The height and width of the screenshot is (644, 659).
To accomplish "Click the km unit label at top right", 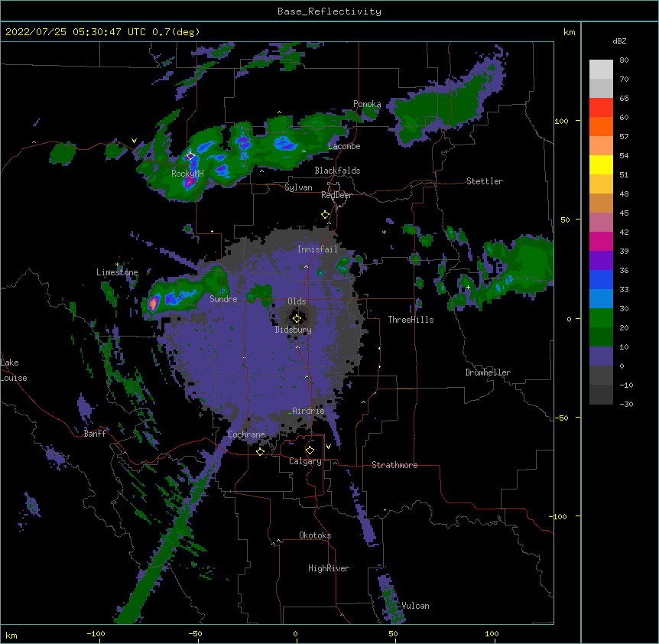I will (569, 32).
